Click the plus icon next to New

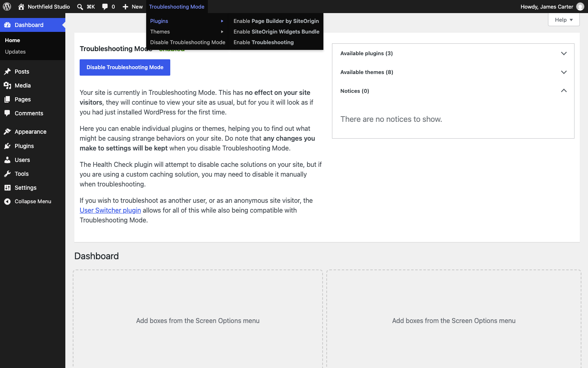pyautogui.click(x=125, y=7)
